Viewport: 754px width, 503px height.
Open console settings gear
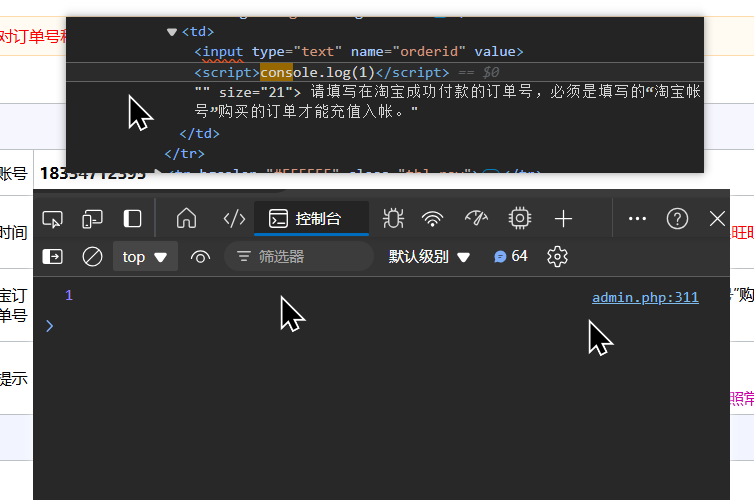[x=557, y=256]
